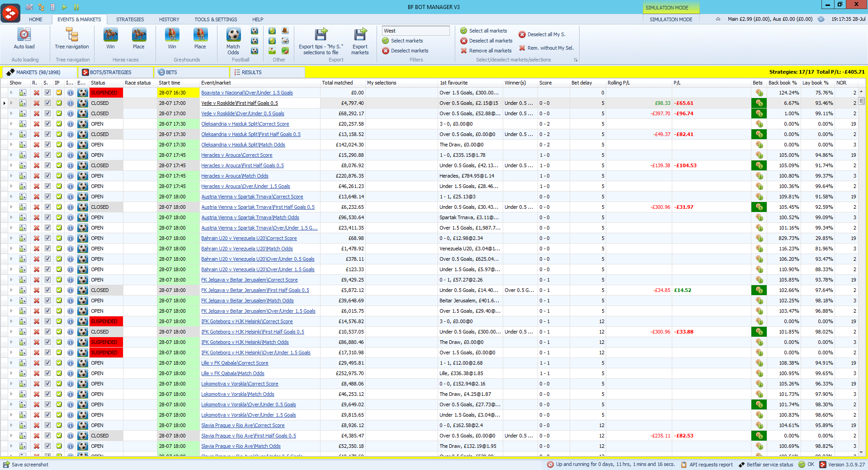Open TOOLS & SETTINGS ribbon tab
Screen dimensions: 868x470
tap(216, 19)
